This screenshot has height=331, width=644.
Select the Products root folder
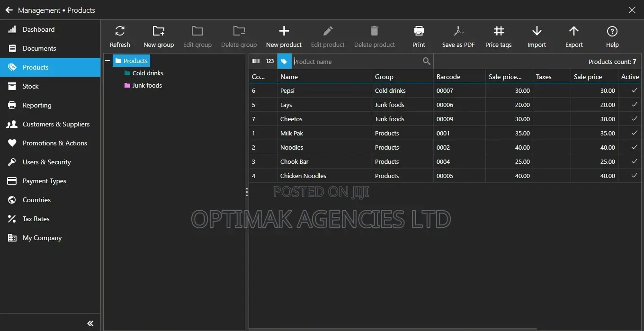[x=131, y=61]
